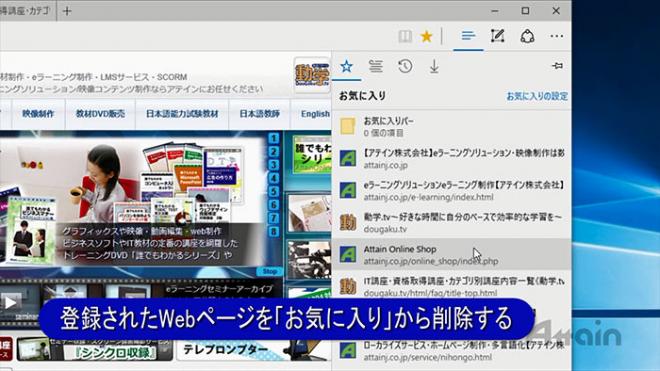The height and width of the screenshot is (371, 660).
Task: Click the 動 icon beside dougaku.tv entry
Action: point(348,222)
